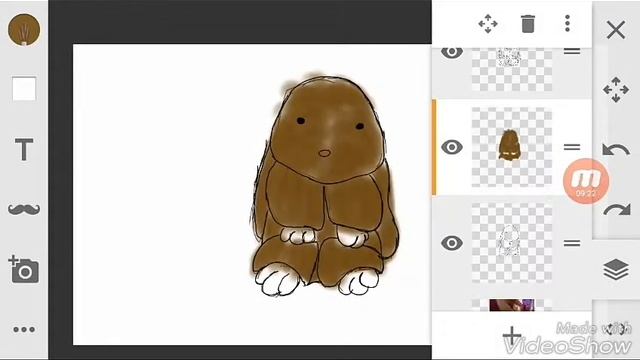Grab the reorder handle of brown bunny layer
This screenshot has height=360, width=640.
(x=572, y=147)
